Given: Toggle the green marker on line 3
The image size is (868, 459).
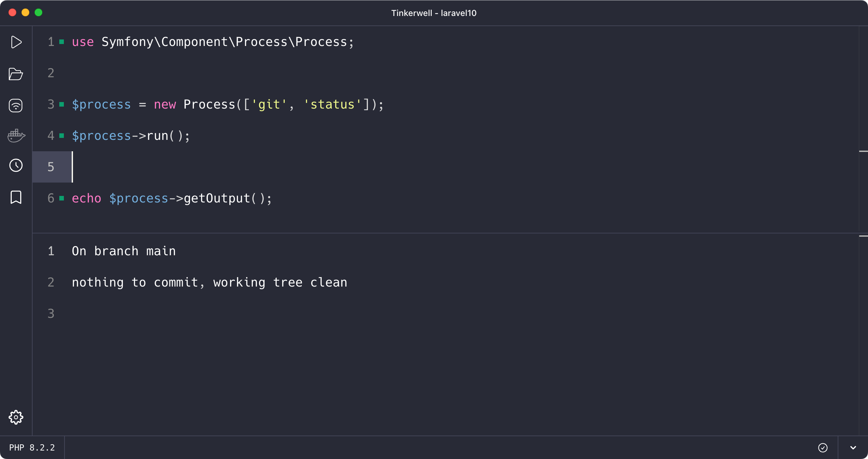Looking at the screenshot, I should pos(62,105).
